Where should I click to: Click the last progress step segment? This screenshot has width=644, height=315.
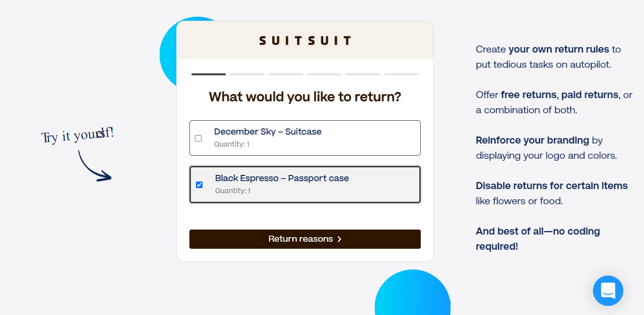[402, 74]
